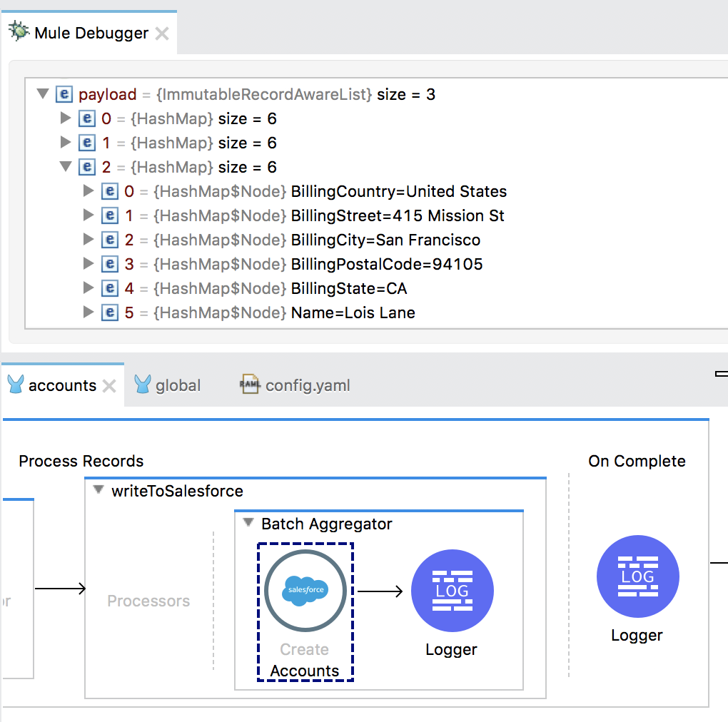Collapse HashMap entry 2 of payload
Image resolution: width=728 pixels, height=722 pixels.
[x=66, y=166]
